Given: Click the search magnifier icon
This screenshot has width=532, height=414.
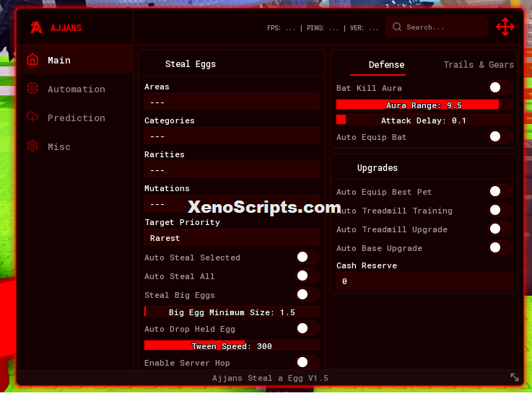Looking at the screenshot, I should click(x=396, y=27).
